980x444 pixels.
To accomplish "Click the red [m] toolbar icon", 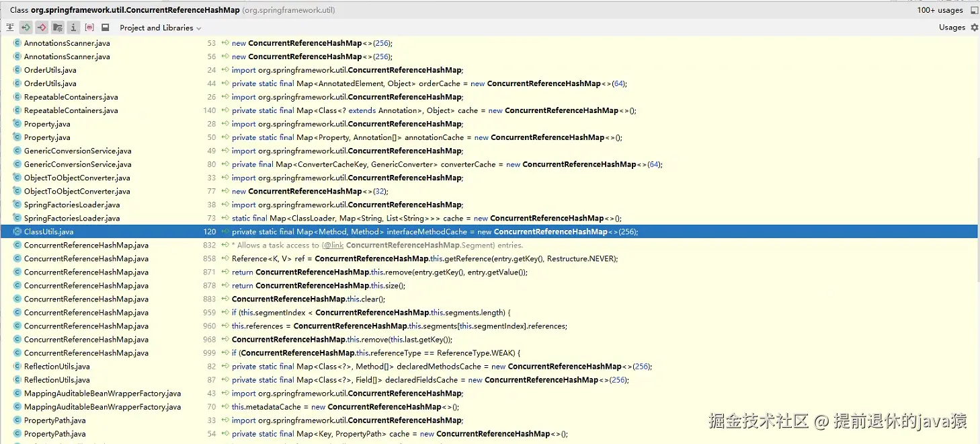I will (89, 28).
